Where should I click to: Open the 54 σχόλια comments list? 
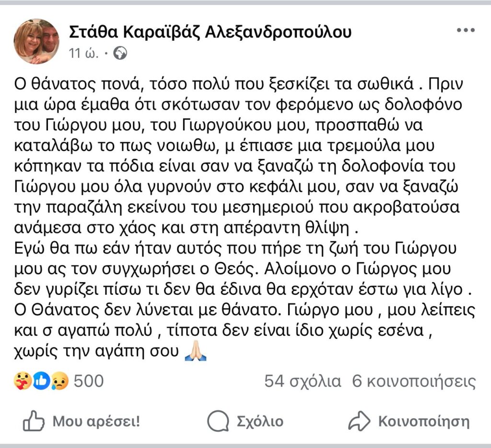303,381
